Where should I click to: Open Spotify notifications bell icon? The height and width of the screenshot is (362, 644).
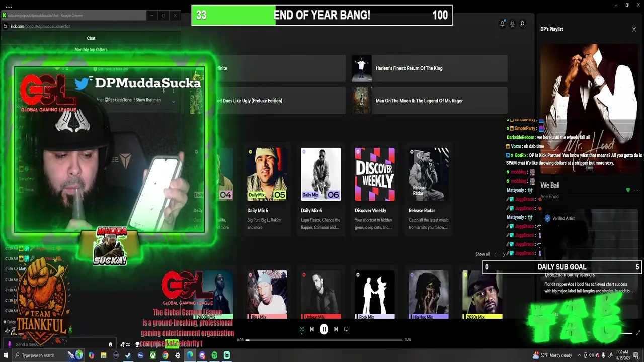[x=502, y=24]
